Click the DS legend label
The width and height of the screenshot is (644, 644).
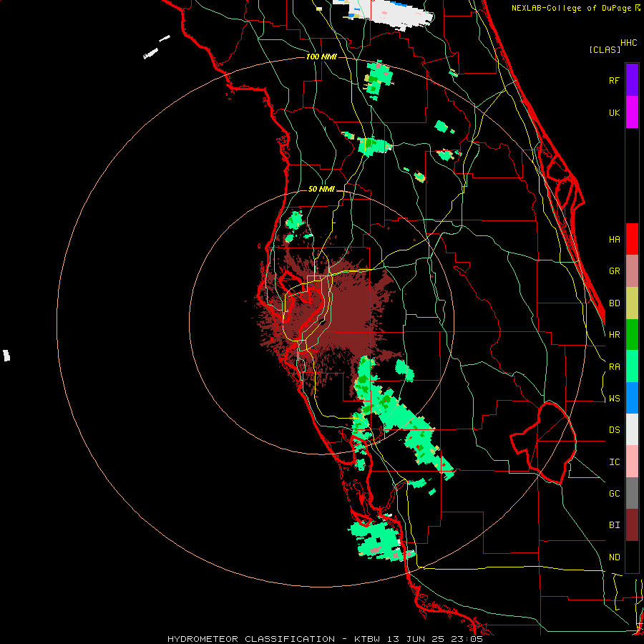pyautogui.click(x=614, y=430)
